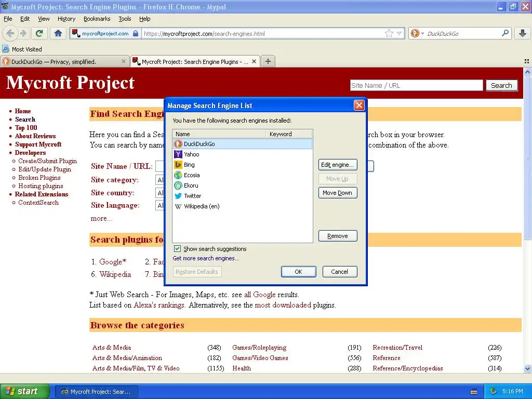Screen dimensions: 532x399
Task: Open the Edit menu
Action: pyautogui.click(x=25, y=19)
